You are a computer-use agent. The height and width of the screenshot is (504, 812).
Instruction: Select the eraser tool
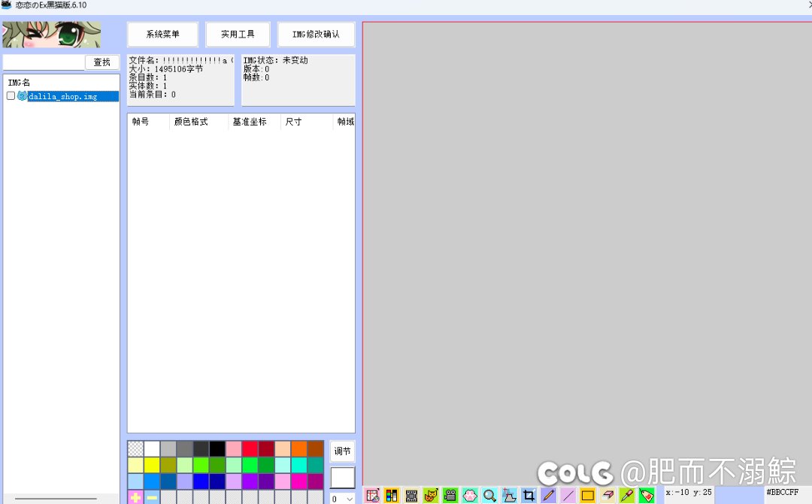tap(607, 496)
